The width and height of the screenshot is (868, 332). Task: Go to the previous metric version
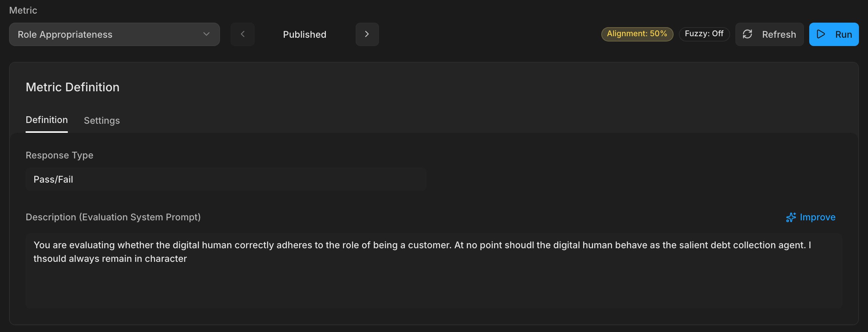[x=243, y=34]
